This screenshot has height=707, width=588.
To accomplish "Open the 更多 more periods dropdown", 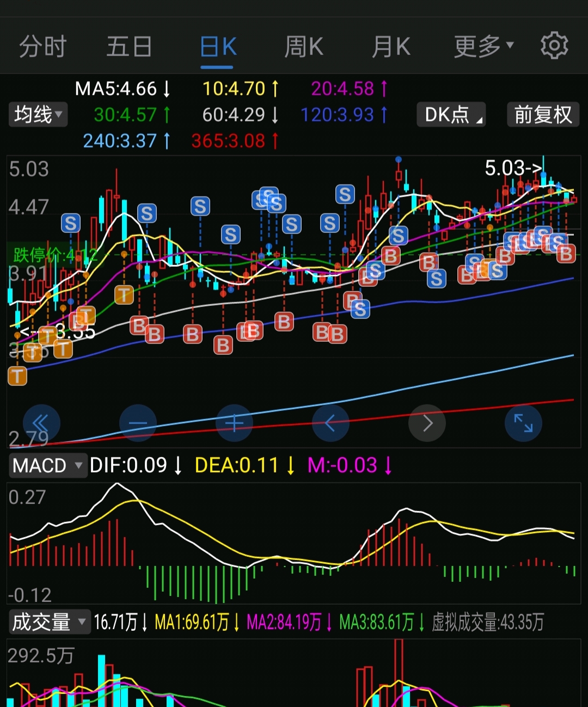I will pyautogui.click(x=484, y=47).
